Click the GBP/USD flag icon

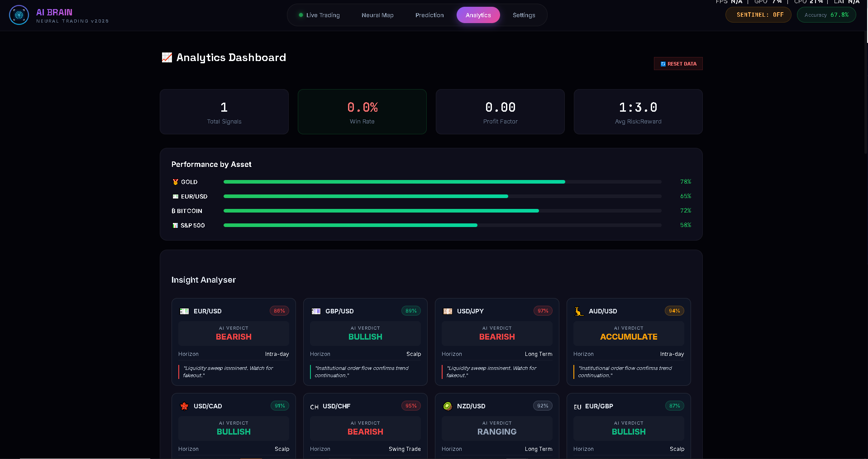coord(316,311)
